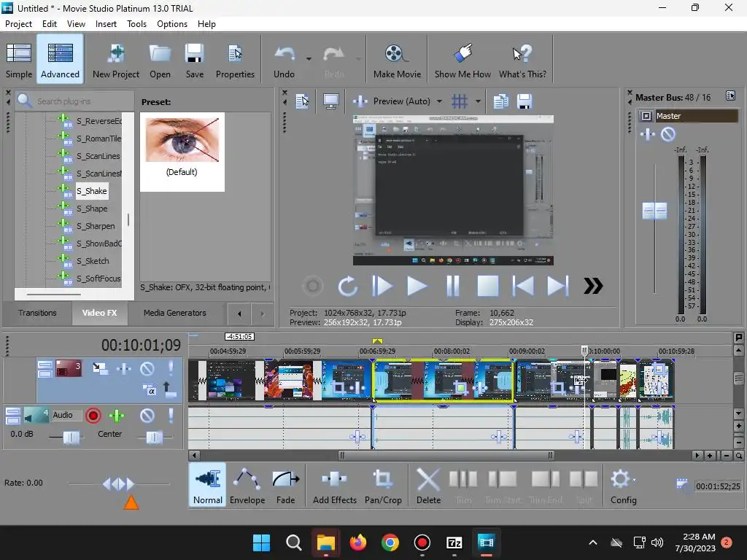Open the timeline Config options
Screen dimensions: 747x560
(623, 485)
